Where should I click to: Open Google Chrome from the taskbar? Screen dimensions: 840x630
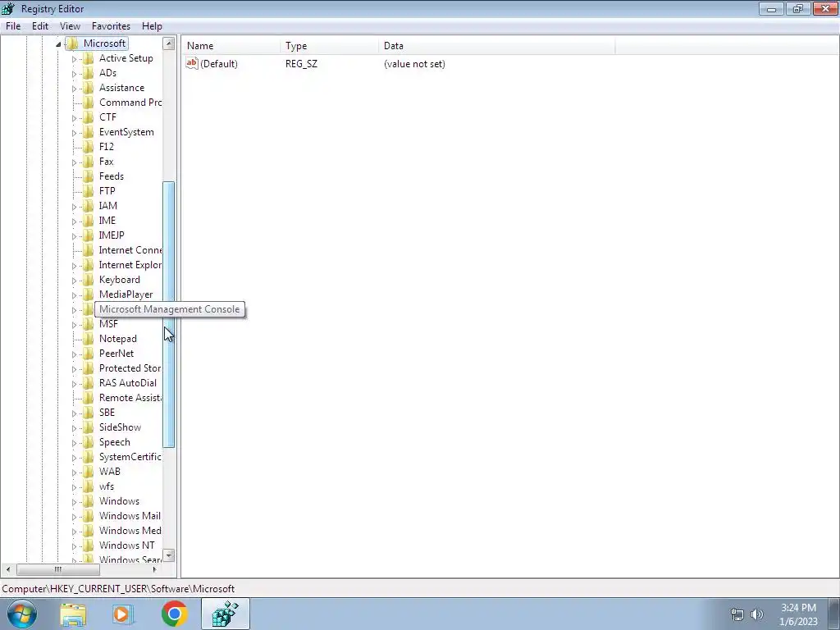[x=174, y=614]
